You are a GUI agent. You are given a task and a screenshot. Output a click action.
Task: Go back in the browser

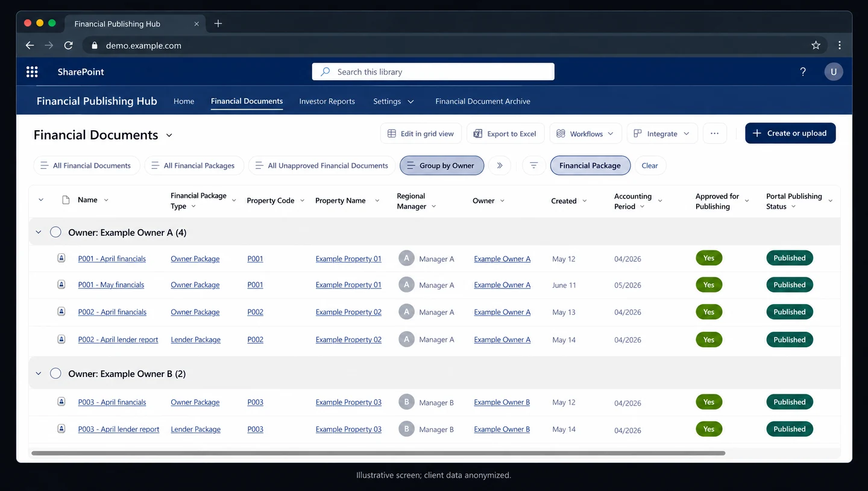pyautogui.click(x=30, y=45)
